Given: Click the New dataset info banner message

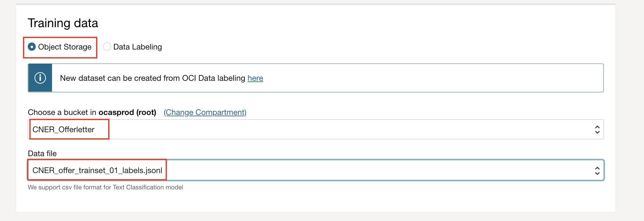Looking at the screenshot, I should coord(161,78).
